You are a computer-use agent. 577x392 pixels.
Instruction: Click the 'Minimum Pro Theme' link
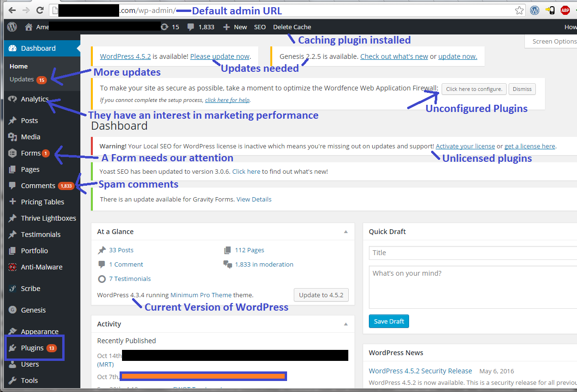[201, 295]
